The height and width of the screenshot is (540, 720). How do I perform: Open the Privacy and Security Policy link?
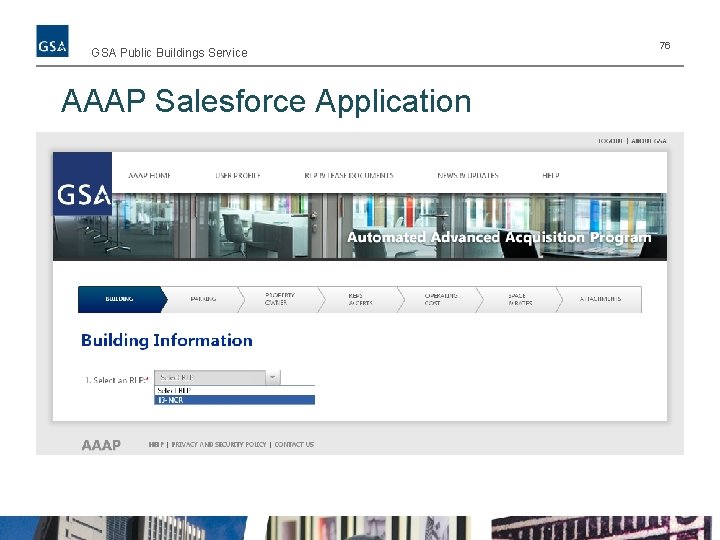click(x=219, y=444)
